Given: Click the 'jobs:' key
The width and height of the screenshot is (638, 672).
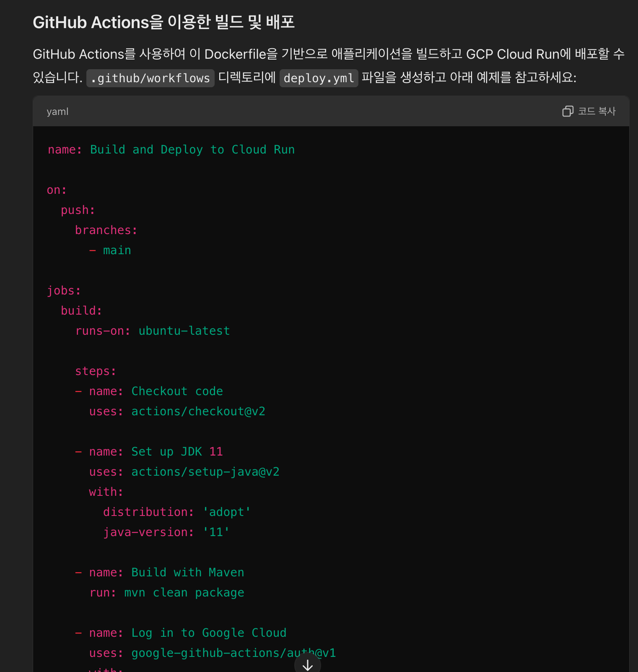Looking at the screenshot, I should [x=64, y=291].
